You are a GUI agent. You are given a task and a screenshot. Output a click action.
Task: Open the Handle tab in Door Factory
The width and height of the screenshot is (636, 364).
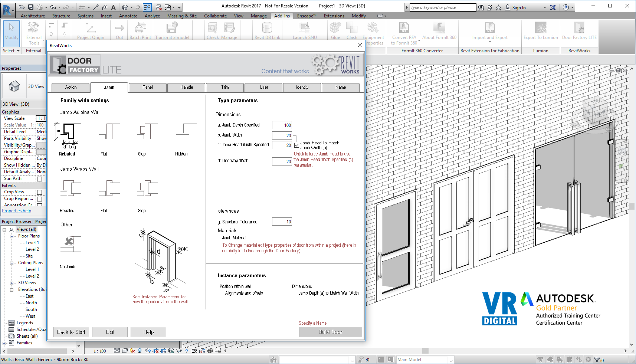click(187, 88)
